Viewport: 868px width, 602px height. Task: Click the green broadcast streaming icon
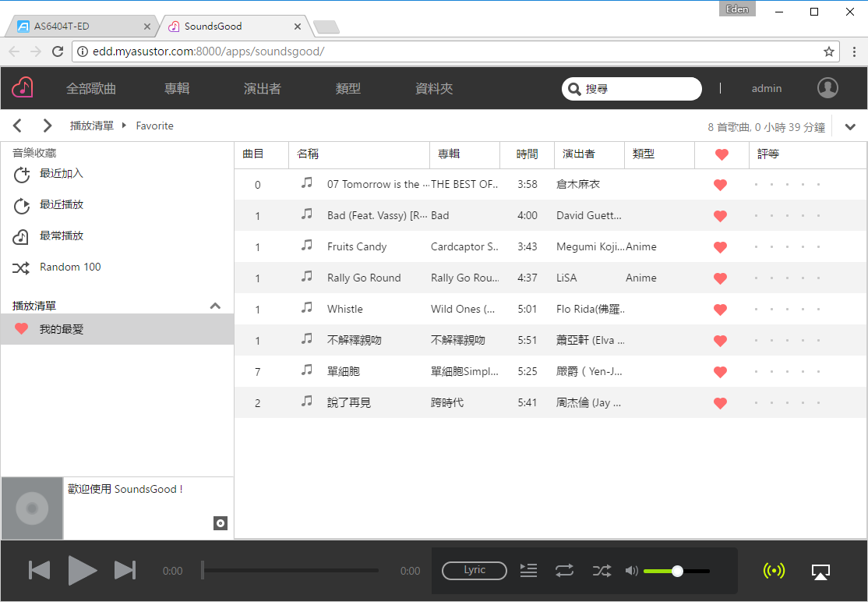point(774,571)
